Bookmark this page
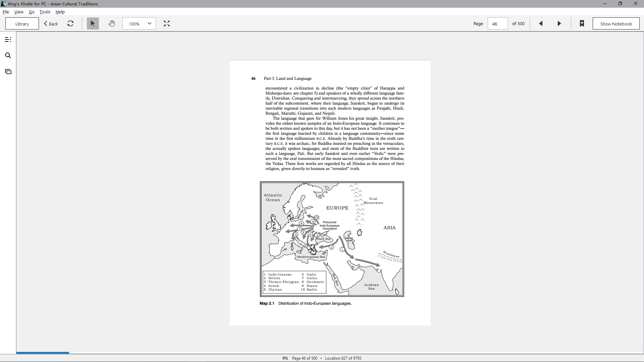The image size is (644, 362). (582, 23)
